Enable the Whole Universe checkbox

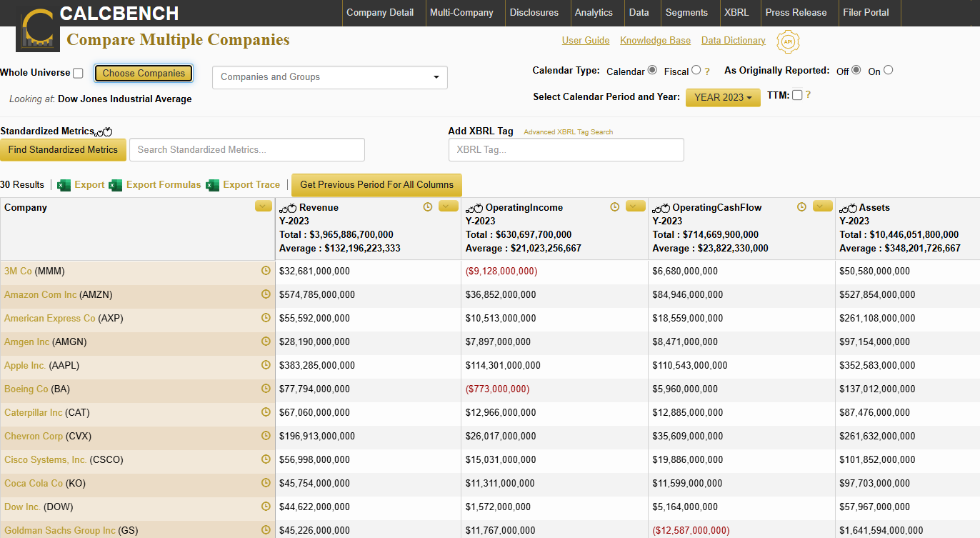78,73
